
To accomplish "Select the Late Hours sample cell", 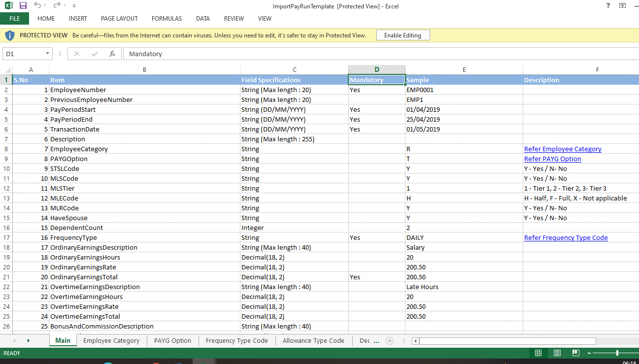I will click(x=464, y=287).
